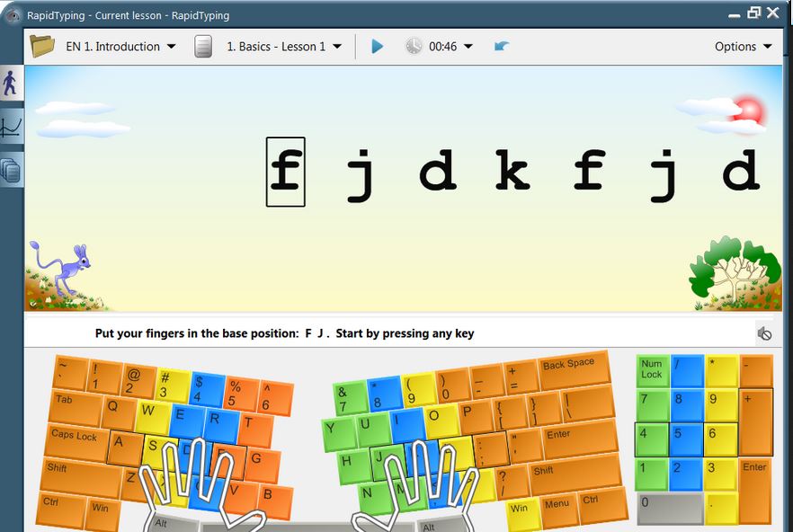793x532 pixels.
Task: Expand the 00:46 timer dropdown arrow
Action: (468, 47)
